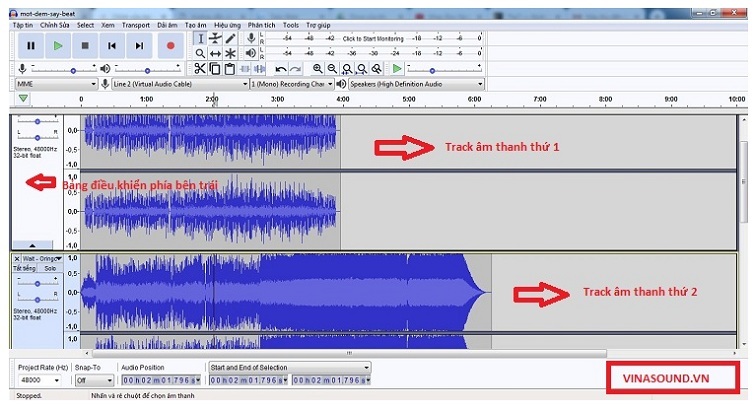Viewport: 755px width, 411px height.
Task: Open the Hiệu ứng menu
Action: pyautogui.click(x=227, y=25)
